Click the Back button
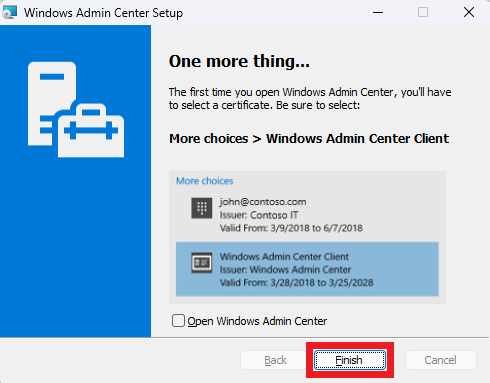The height and width of the screenshot is (383, 490). 275,360
